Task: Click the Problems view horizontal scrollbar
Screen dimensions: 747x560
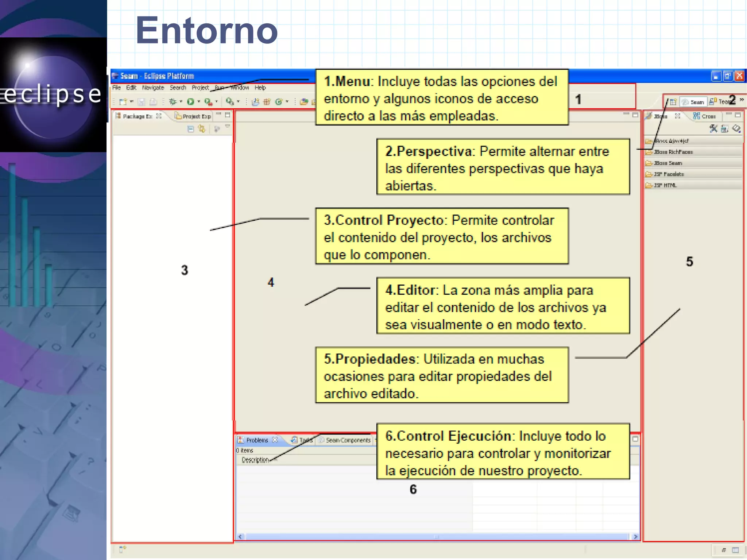Action: 436,537
